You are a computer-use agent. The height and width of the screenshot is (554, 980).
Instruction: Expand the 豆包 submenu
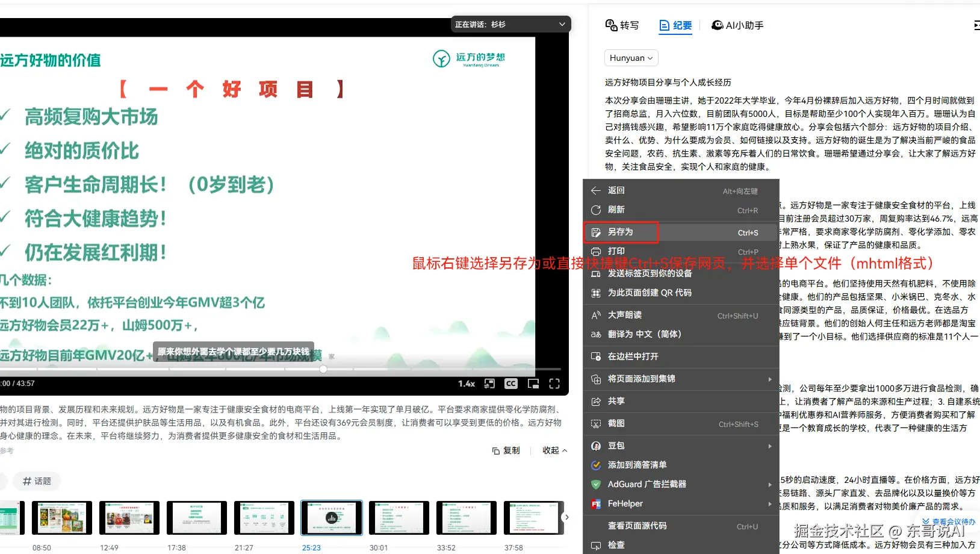pyautogui.click(x=681, y=446)
